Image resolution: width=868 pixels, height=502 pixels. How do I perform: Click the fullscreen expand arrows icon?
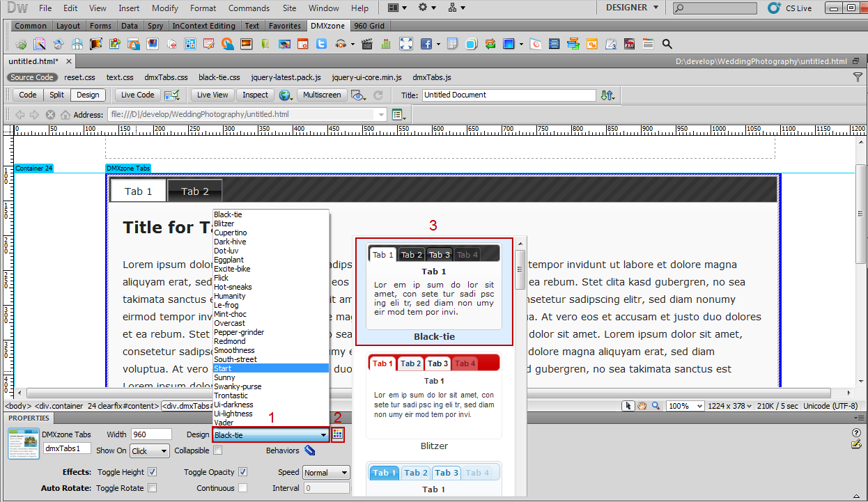pos(406,44)
